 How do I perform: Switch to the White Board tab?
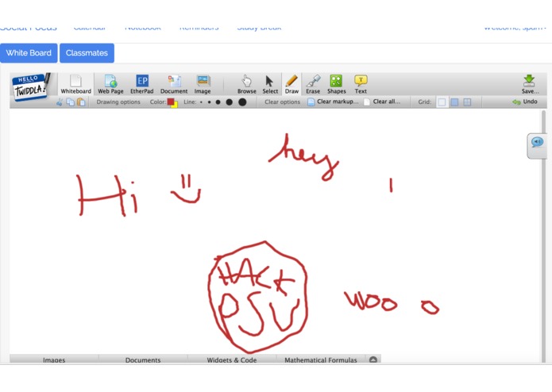pyautogui.click(x=29, y=53)
